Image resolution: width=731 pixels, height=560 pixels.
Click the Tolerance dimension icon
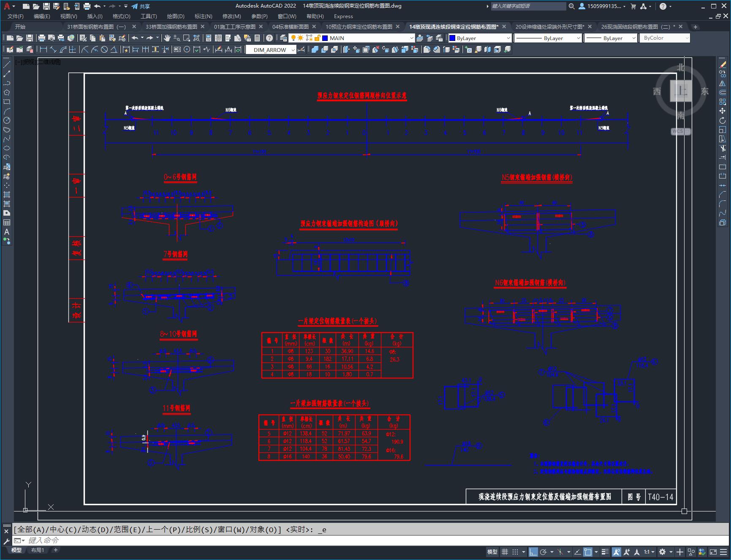(177, 49)
